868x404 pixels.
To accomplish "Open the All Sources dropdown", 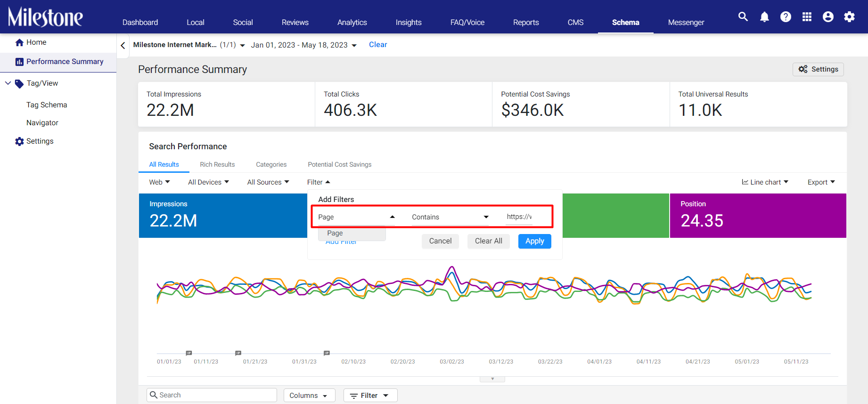I will coord(268,182).
